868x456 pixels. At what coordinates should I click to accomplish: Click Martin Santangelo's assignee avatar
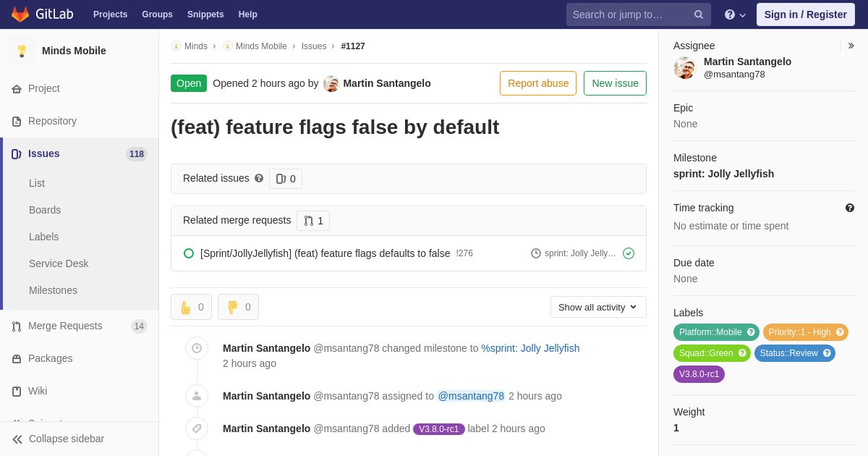click(684, 68)
